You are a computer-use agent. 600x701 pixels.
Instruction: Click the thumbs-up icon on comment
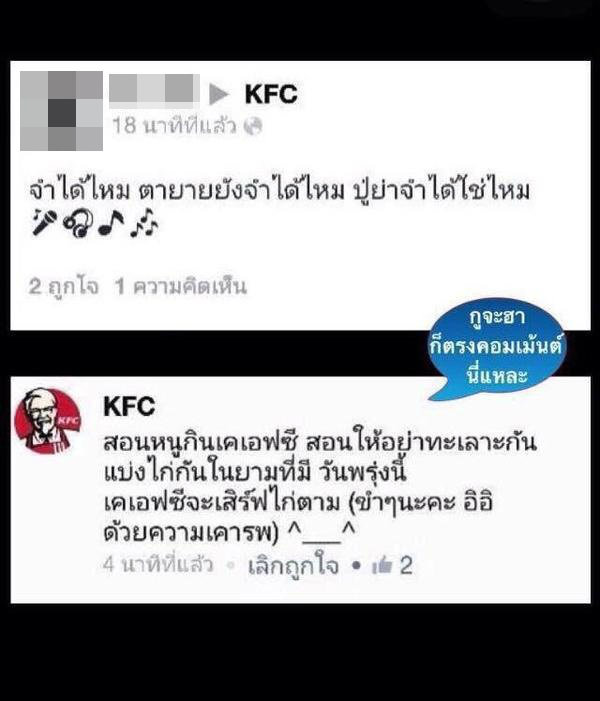click(382, 566)
